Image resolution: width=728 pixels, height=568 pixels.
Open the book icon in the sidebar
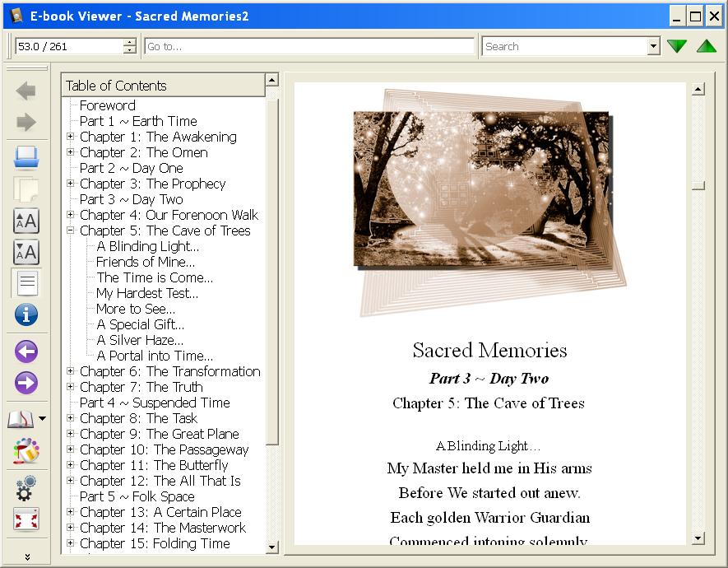coord(21,419)
